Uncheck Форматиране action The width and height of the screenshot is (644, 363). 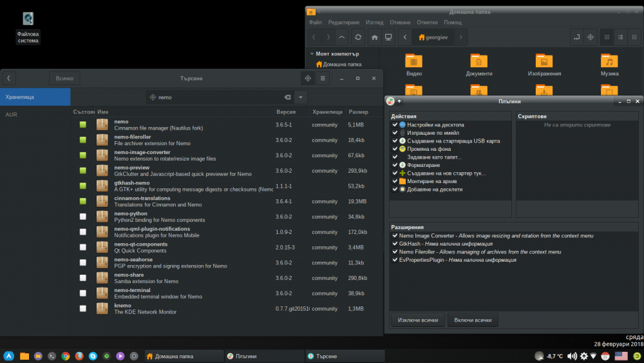pyautogui.click(x=395, y=165)
